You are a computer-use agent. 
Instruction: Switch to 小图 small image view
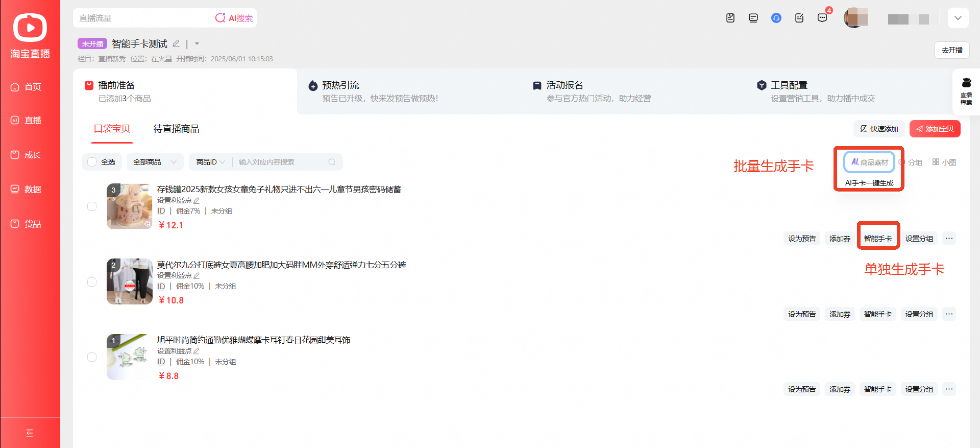click(944, 162)
